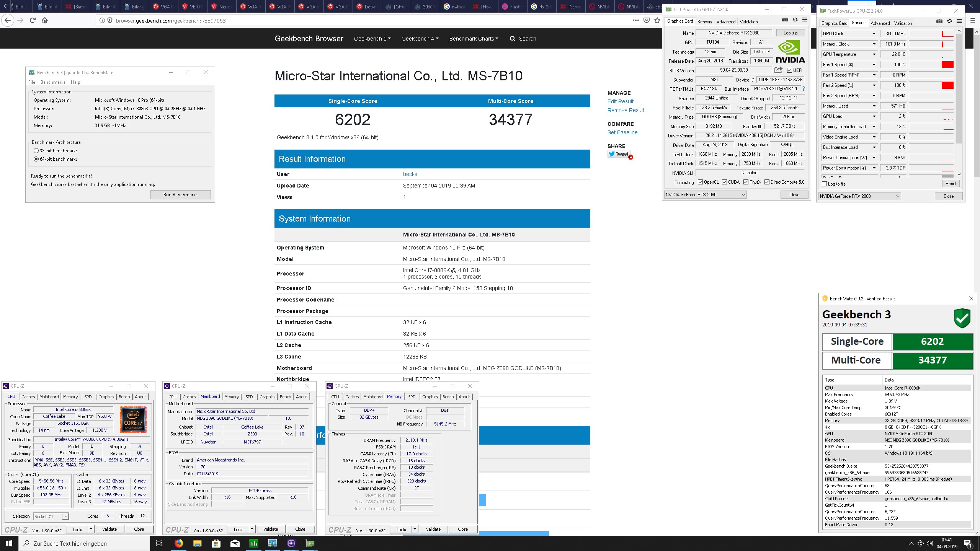Viewport: 980px width, 551px height.
Task: Open the browser page actions ellipsis menu
Action: 636,21
